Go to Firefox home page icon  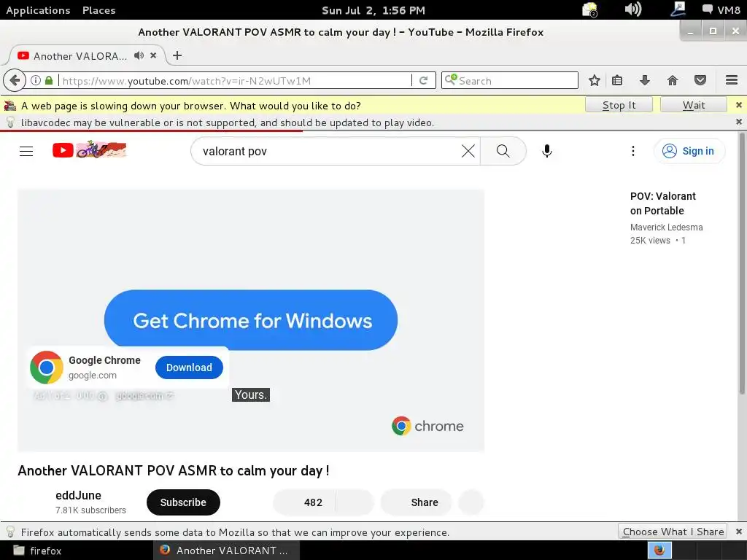click(672, 80)
